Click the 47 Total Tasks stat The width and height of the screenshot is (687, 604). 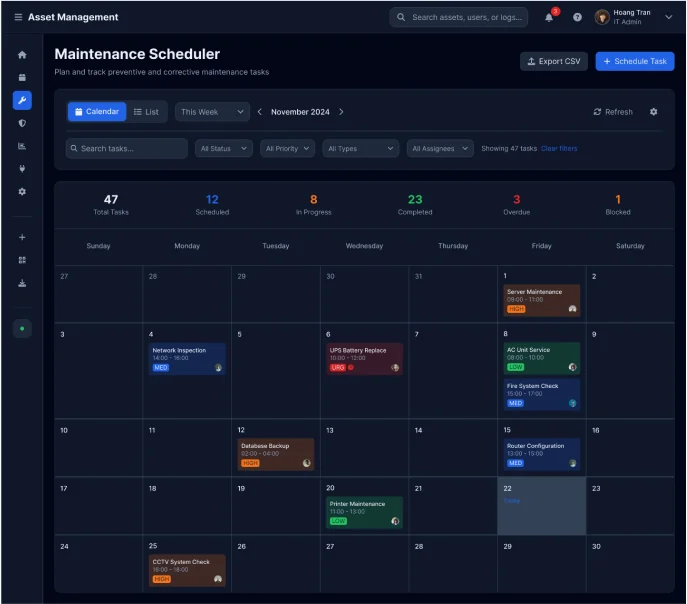111,205
